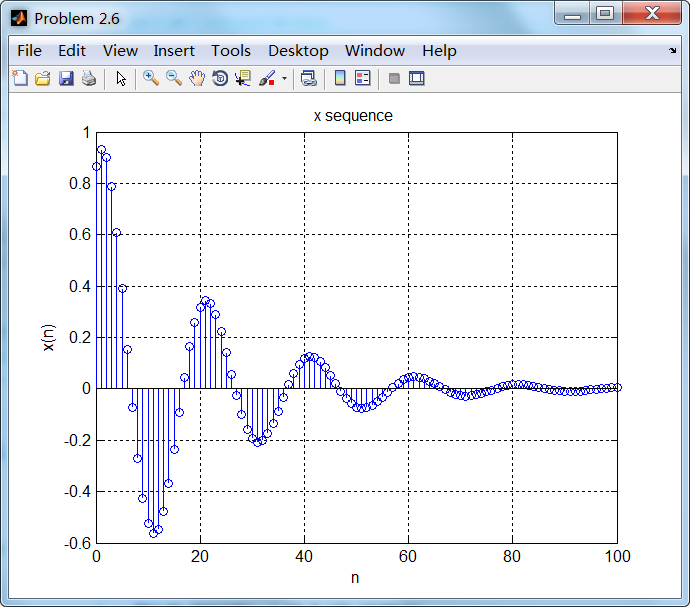Click the 'x sequence' plot title
Screen dimensions: 690x607
click(x=353, y=115)
